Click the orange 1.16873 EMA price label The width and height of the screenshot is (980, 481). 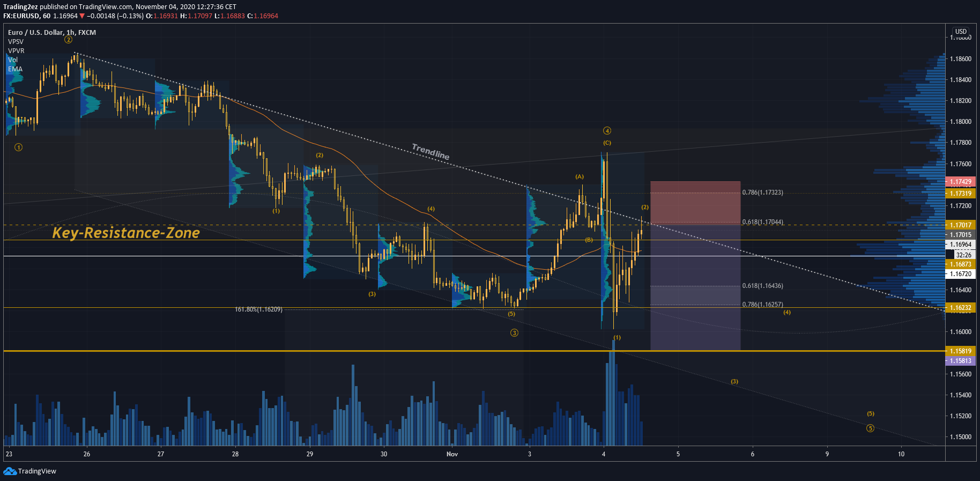961,264
